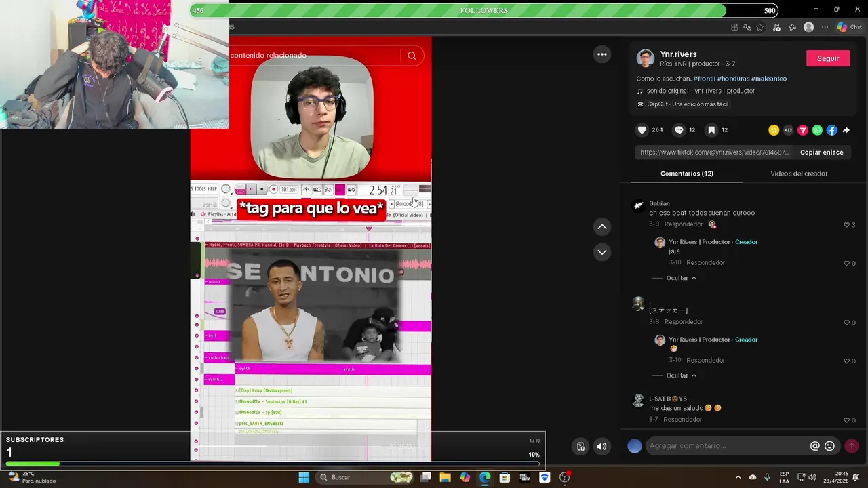Screen dimensions: 868x488
Task: Click the taskbar Buscar search box
Action: [366, 477]
